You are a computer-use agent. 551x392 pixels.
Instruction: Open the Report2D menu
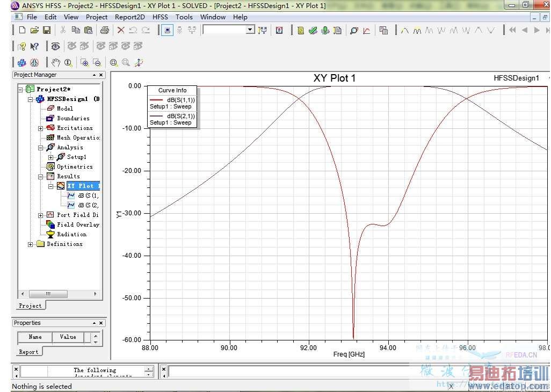[x=130, y=17]
